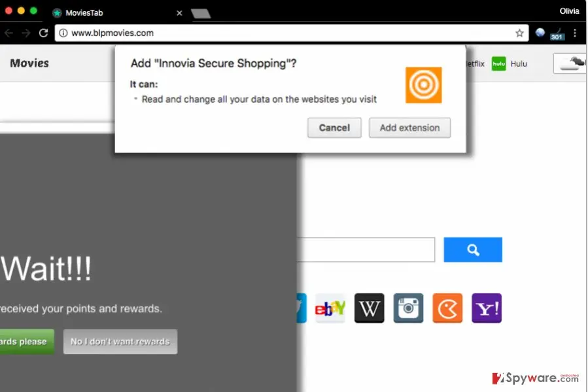Click the orange Innovia Secure Shopping icon
Image resolution: width=588 pixels, height=392 pixels.
pos(423,85)
